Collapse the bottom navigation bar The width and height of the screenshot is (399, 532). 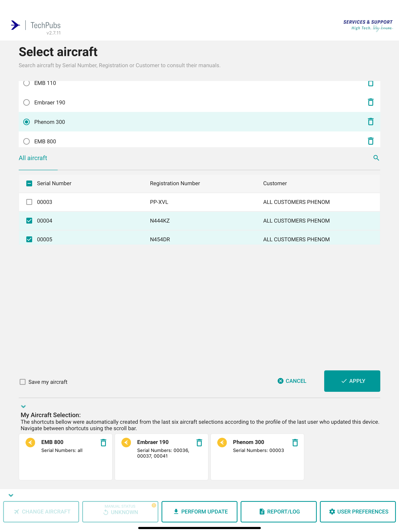point(11,495)
